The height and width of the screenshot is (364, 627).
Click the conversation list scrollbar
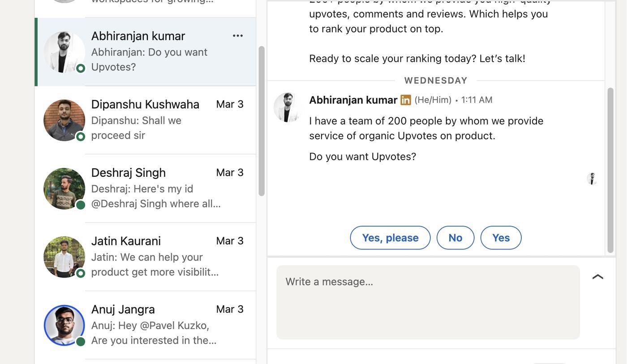pyautogui.click(x=262, y=121)
